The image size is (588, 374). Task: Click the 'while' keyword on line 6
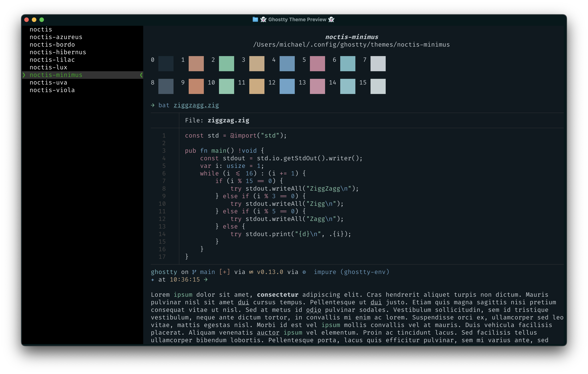(209, 173)
